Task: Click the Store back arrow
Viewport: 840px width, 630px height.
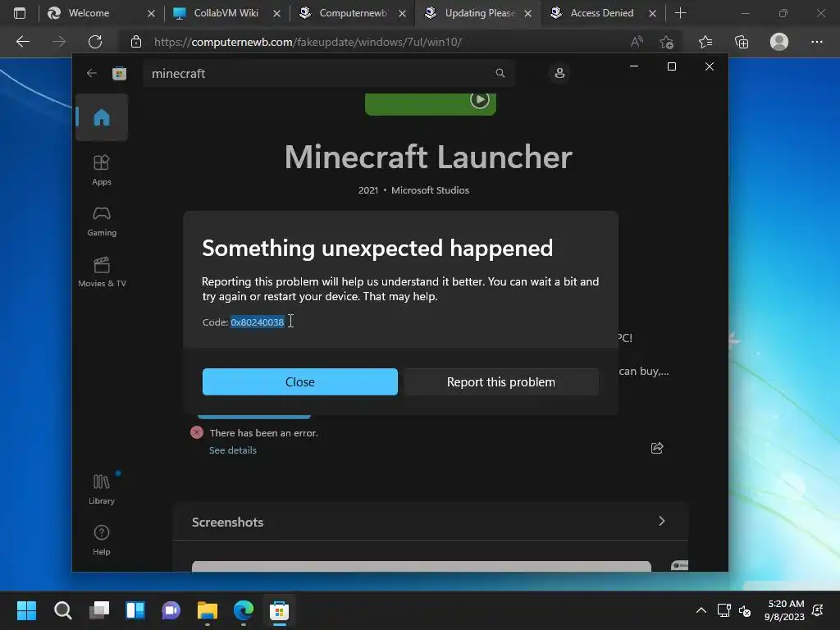Action: point(92,73)
